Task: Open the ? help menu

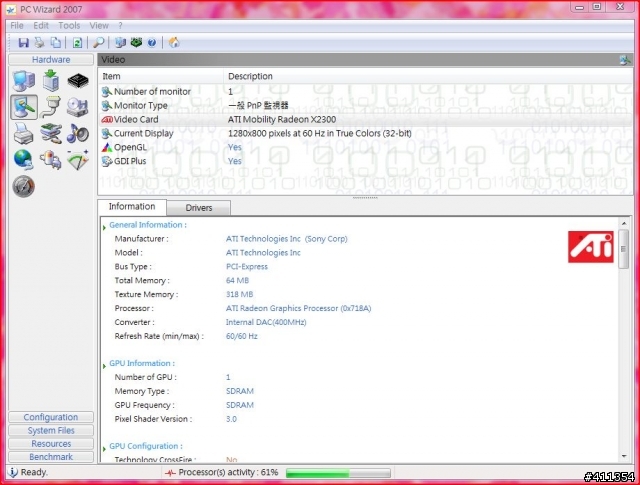Action: [x=120, y=26]
